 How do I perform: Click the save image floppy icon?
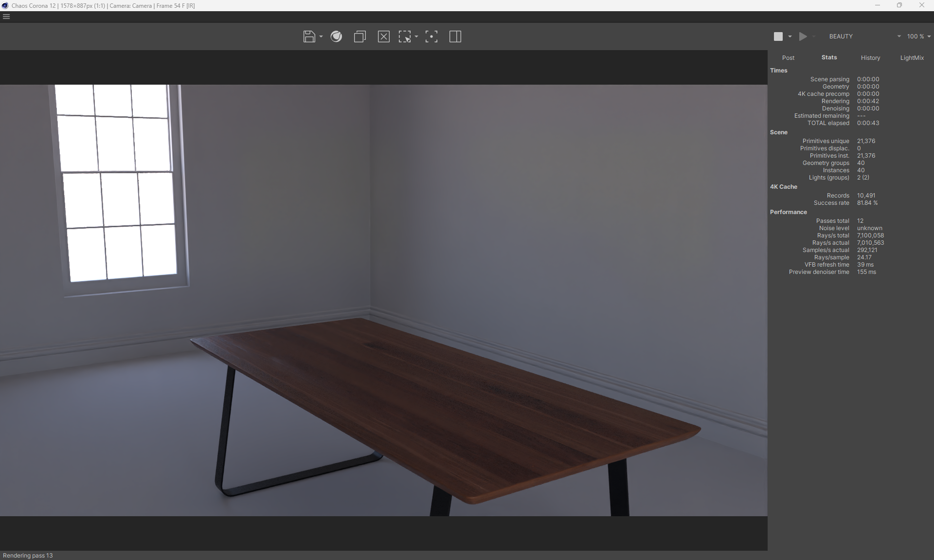coord(309,36)
